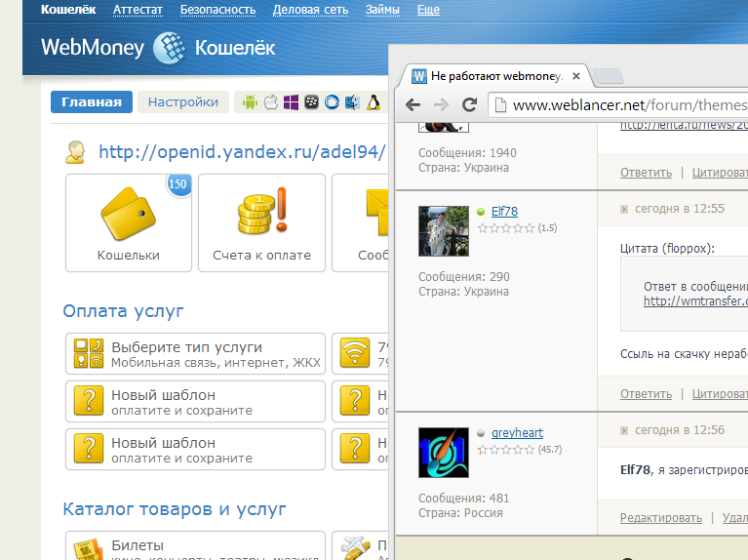
Task: Click the Редактировать link
Action: point(660,518)
